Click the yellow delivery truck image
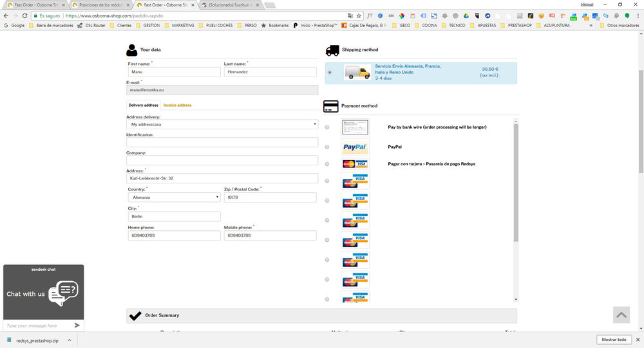644x348 pixels. coord(357,73)
